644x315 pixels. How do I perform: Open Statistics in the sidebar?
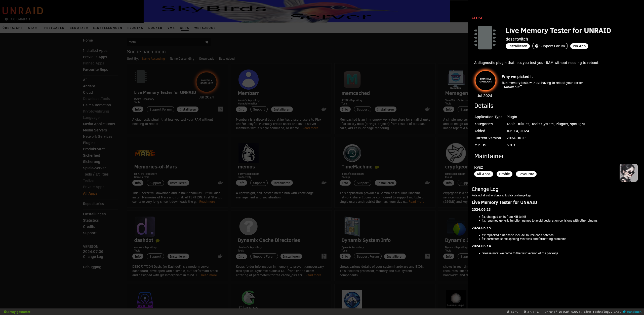[91, 220]
